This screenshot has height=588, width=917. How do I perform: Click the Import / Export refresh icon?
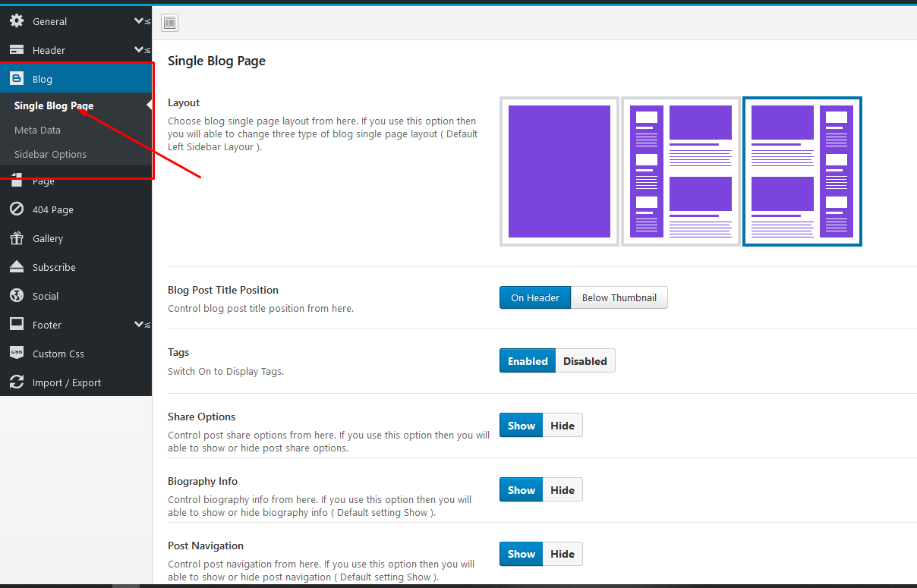16,382
